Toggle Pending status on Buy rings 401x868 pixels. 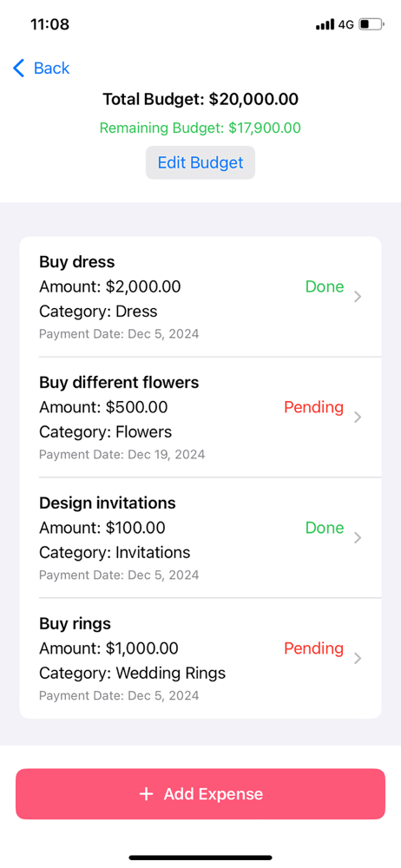pos(313,648)
